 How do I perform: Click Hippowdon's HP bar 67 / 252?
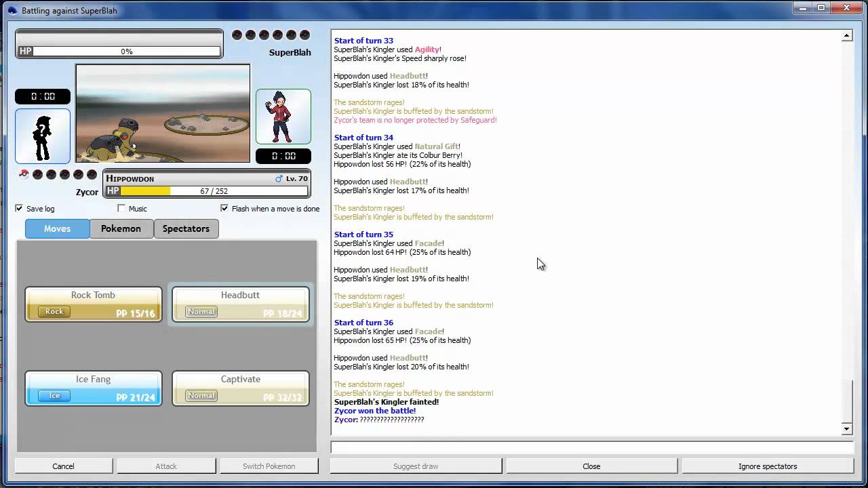207,192
